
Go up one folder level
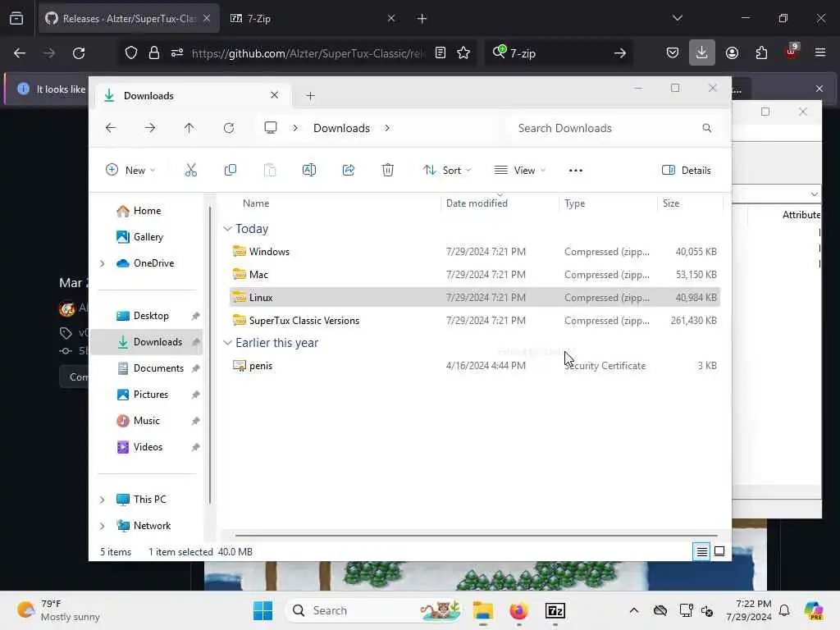(x=189, y=128)
